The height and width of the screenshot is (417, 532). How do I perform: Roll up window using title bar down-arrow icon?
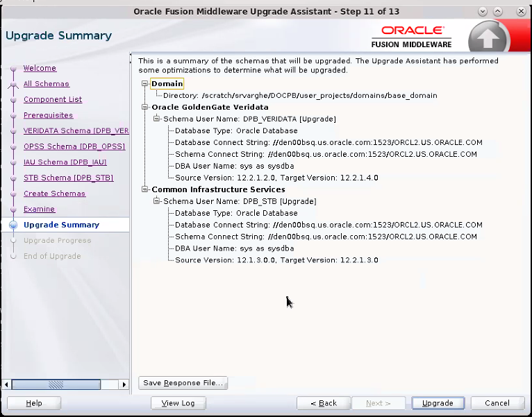coord(482,12)
